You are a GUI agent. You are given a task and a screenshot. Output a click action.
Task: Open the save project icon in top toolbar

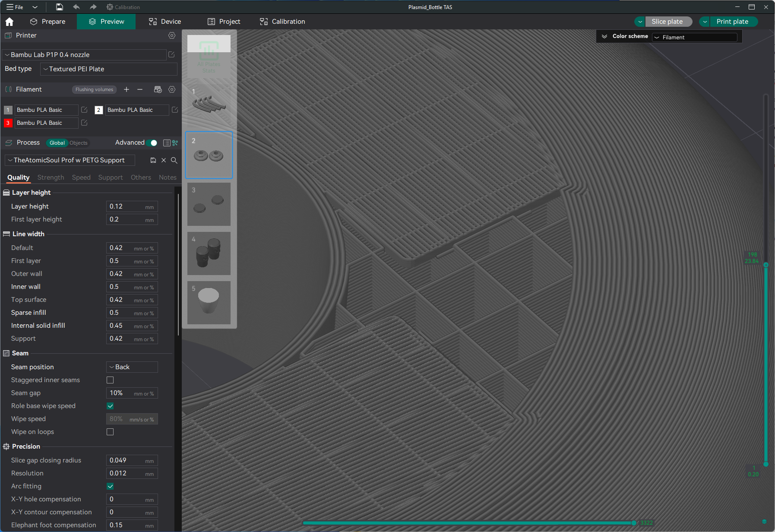click(59, 7)
